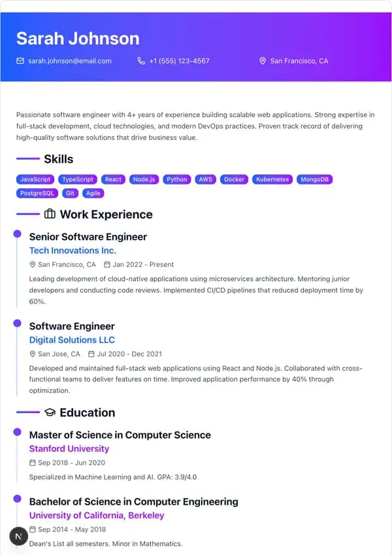Screen dimensions: 392x555
Task: Click the Stanford University link
Action: [69, 448]
